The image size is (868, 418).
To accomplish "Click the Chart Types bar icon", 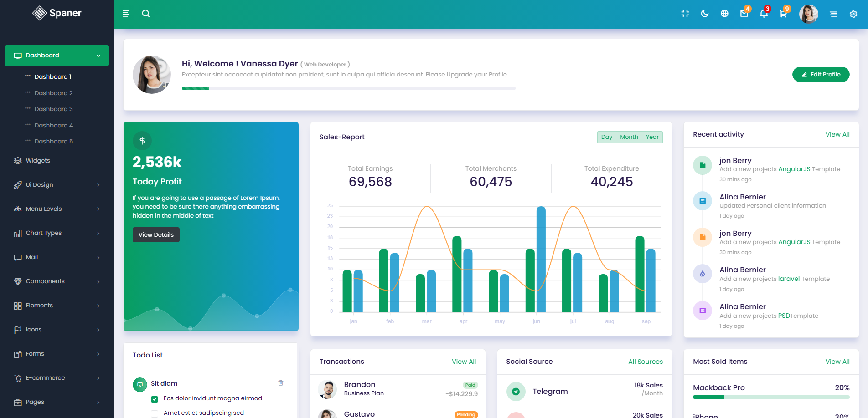I will pos(18,234).
